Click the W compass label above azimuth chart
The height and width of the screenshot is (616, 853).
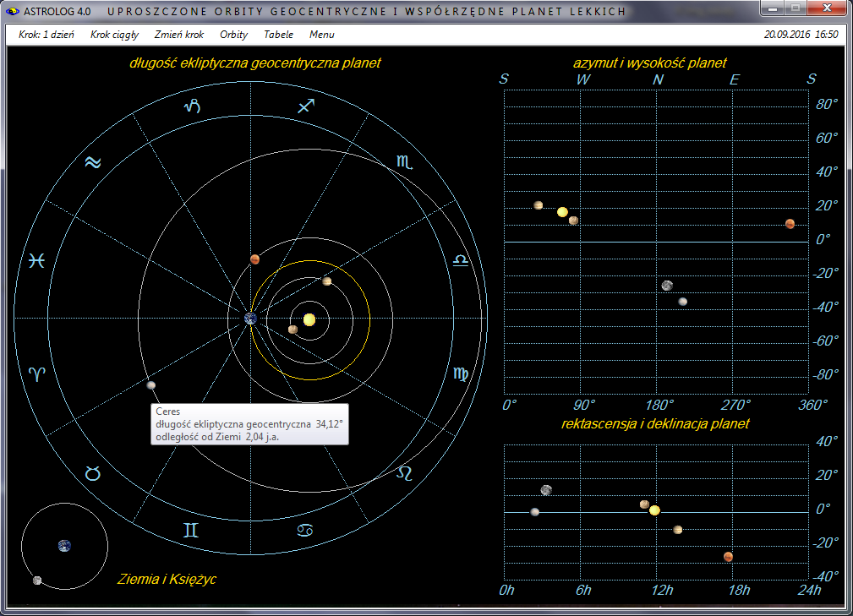tap(583, 79)
